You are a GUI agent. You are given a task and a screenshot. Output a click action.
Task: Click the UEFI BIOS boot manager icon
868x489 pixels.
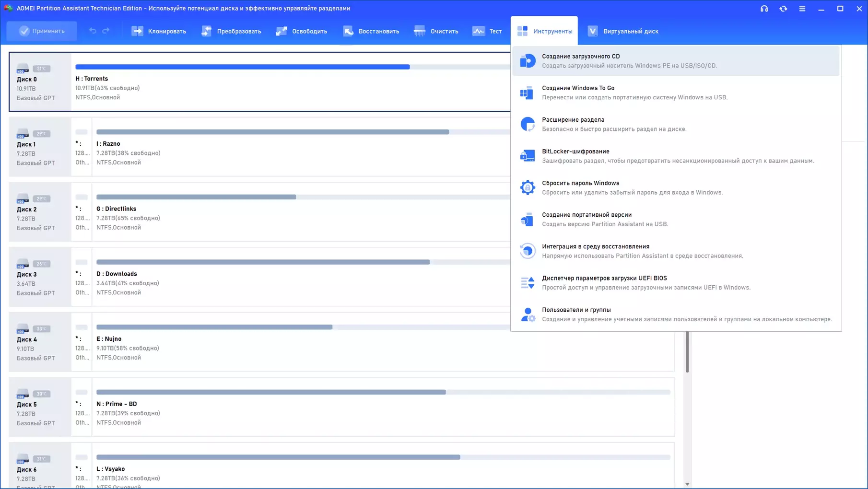(528, 283)
